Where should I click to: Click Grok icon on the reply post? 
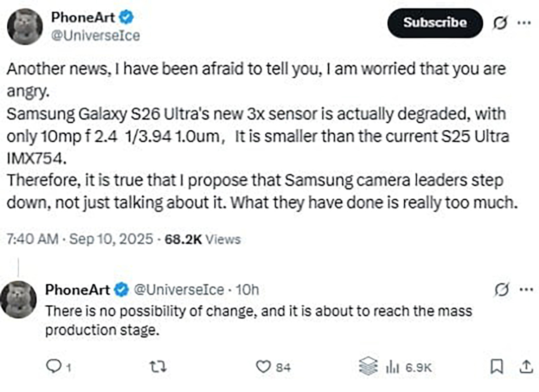(x=500, y=291)
